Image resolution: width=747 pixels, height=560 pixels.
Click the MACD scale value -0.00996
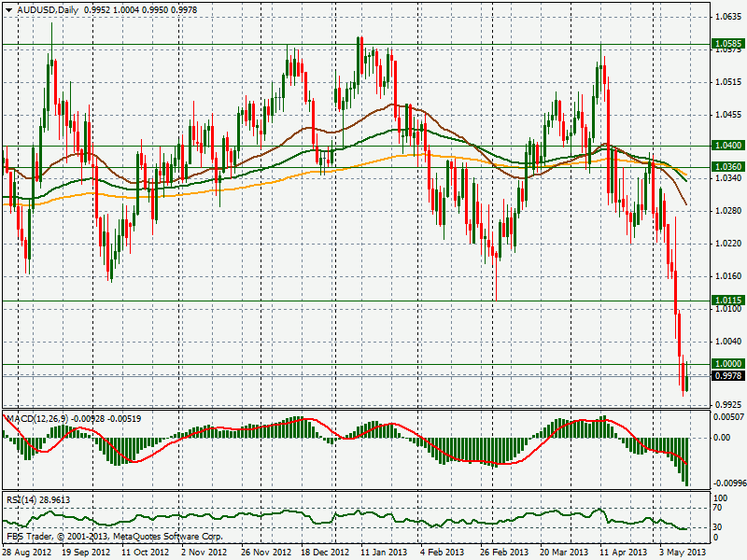coord(728,483)
